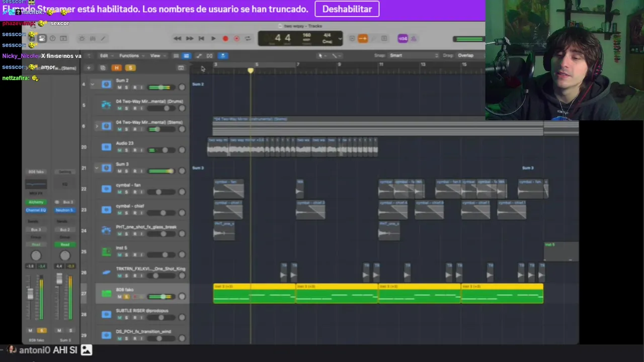Open the LCD display mode dropdown arrow
This screenshot has height=362, width=644.
(341, 38)
